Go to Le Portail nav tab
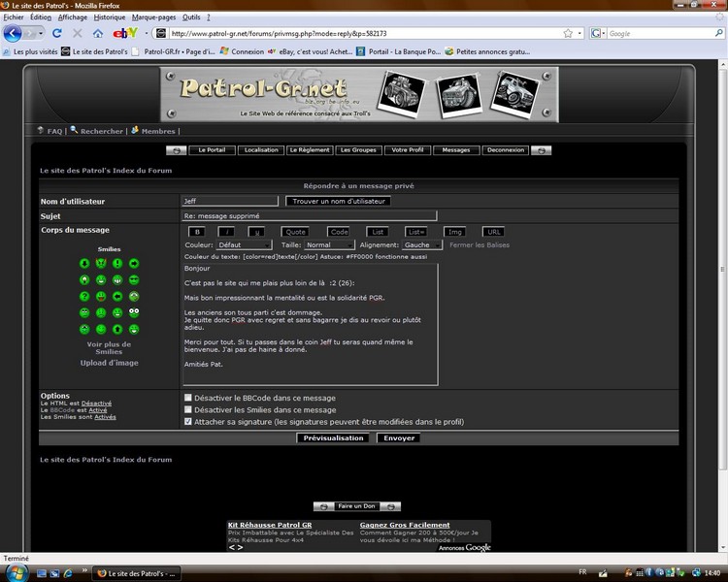Image resolution: width=728 pixels, height=582 pixels. (x=212, y=150)
